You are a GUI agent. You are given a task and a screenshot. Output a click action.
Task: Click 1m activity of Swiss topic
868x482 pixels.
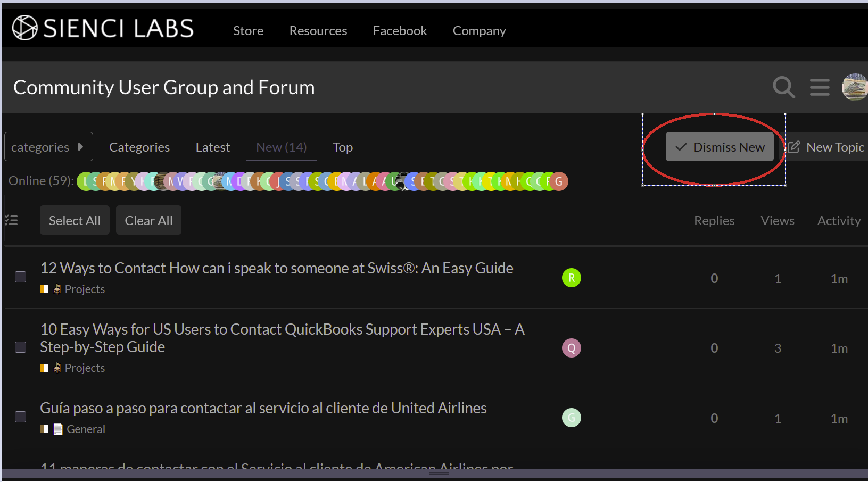[839, 279]
